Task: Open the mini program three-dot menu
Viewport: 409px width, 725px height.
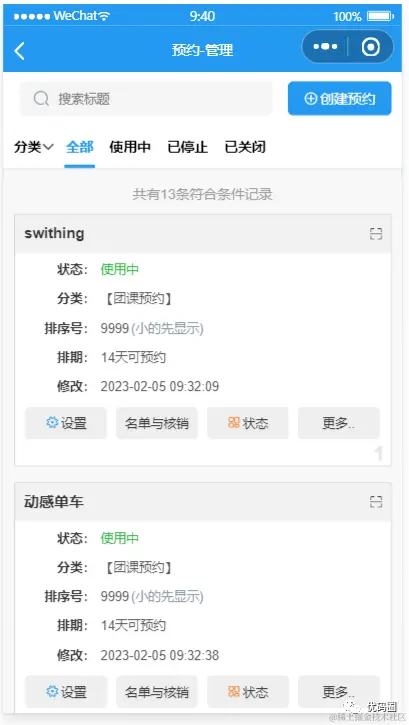Action: pos(325,47)
